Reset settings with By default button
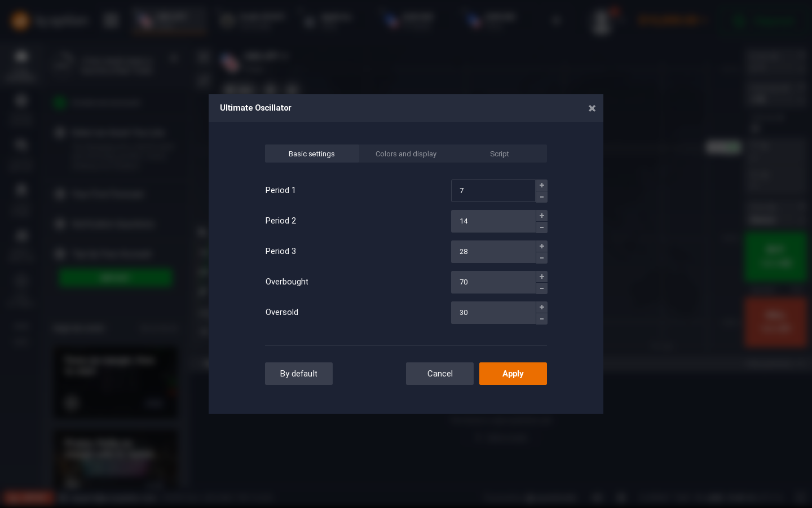Viewport: 812px width, 508px height. [x=299, y=374]
